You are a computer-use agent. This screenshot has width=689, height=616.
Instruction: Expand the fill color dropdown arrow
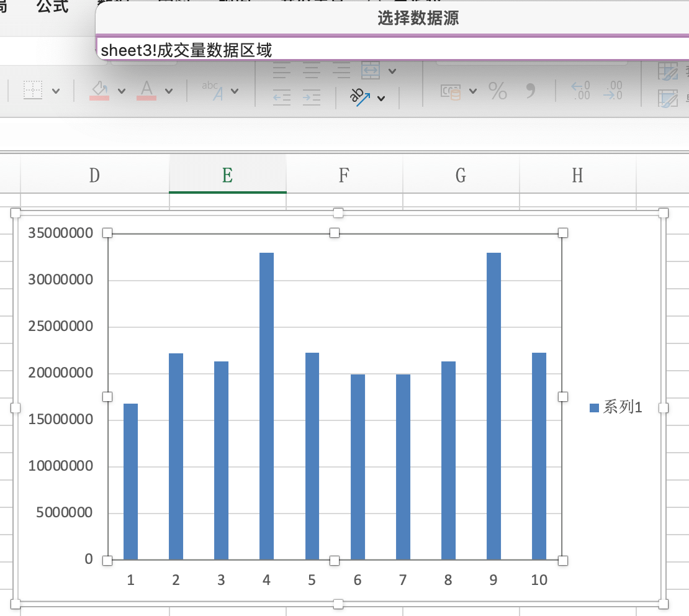coord(122,91)
